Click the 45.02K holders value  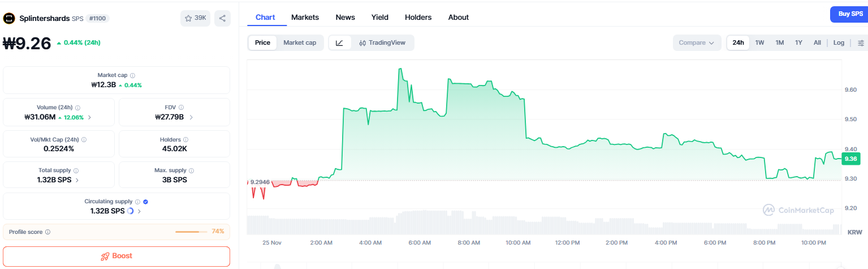[x=174, y=149]
